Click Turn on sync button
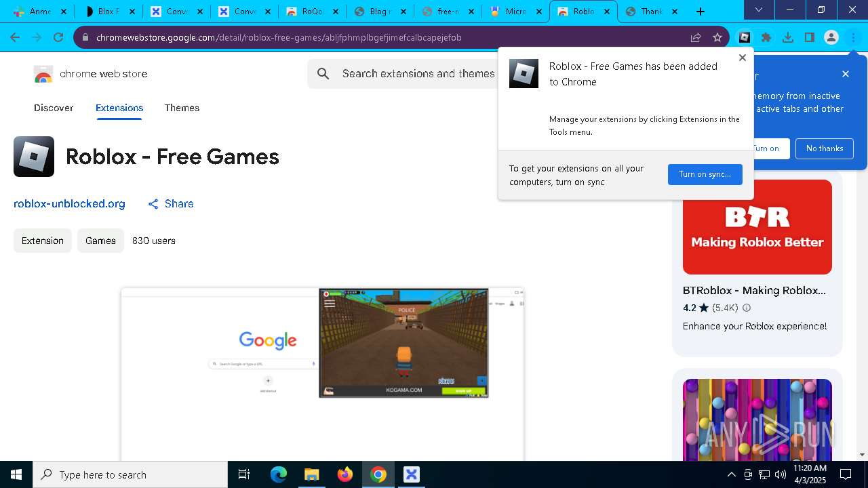This screenshot has width=868, height=488. (705, 174)
